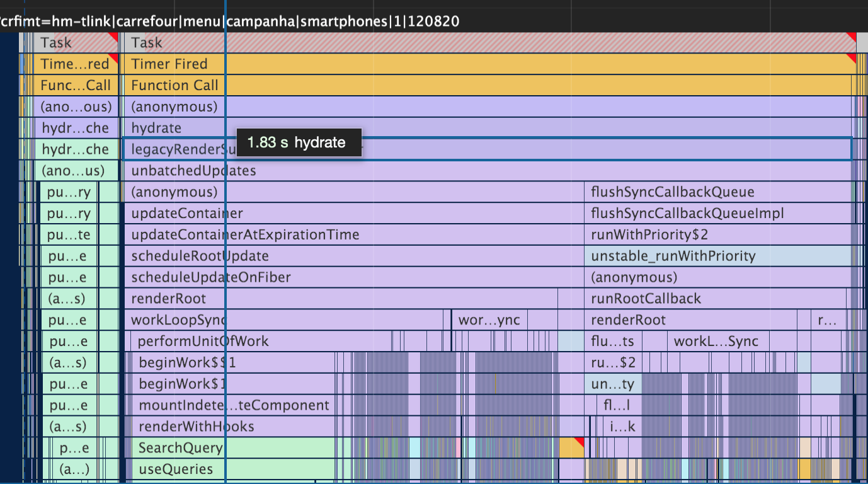Screen dimensions: 868x484
Task: Select the renderRoot bar below runRootCallback
Action: 691,321
